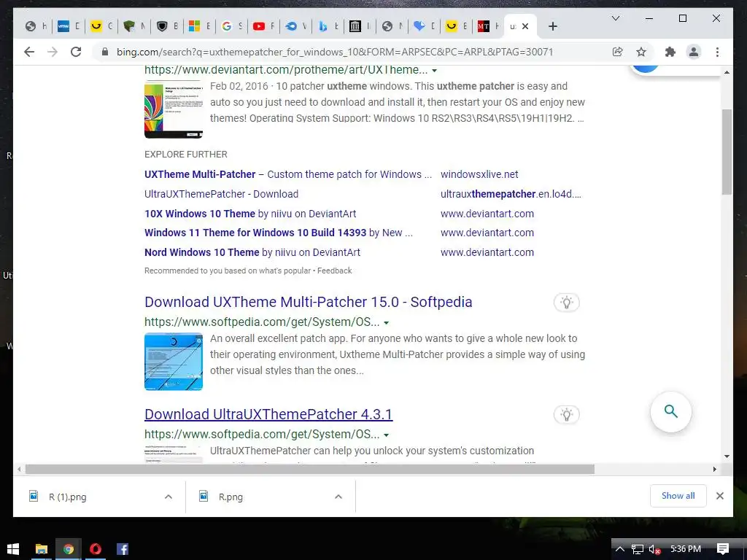This screenshot has height=560, width=747.
Task: View site info via padlock icon
Action: tap(105, 52)
